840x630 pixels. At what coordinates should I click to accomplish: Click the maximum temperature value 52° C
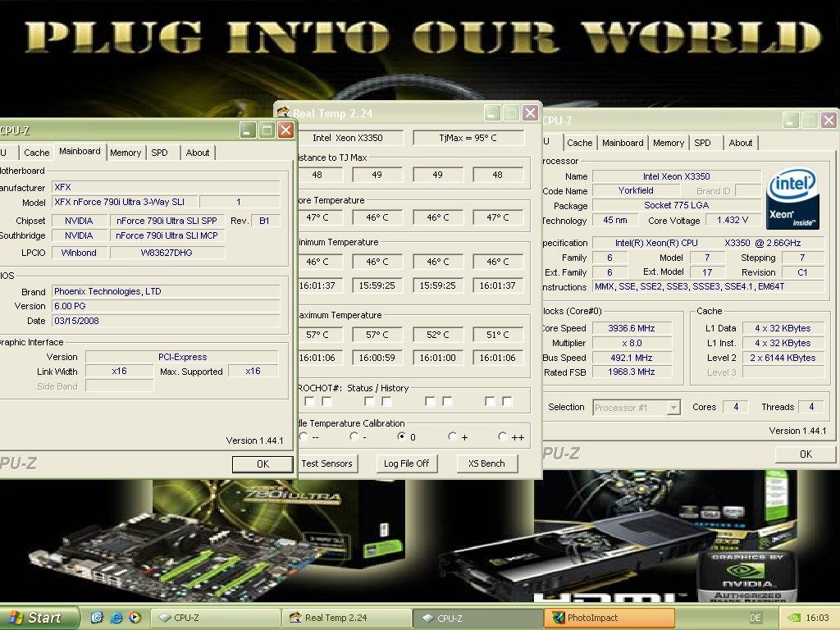coord(438,335)
